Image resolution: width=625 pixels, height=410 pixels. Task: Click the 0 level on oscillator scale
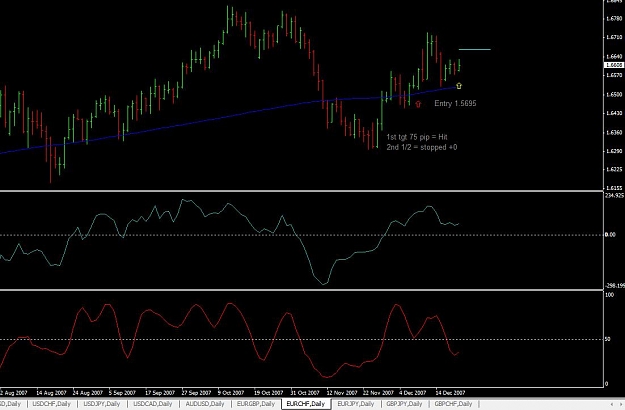pos(607,384)
